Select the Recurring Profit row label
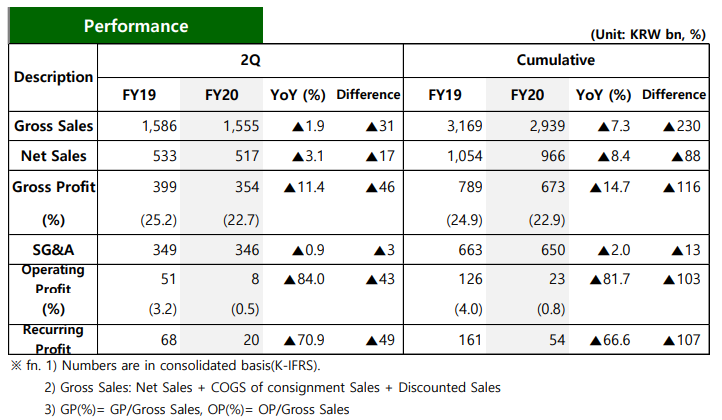722x420 pixels. point(53,339)
